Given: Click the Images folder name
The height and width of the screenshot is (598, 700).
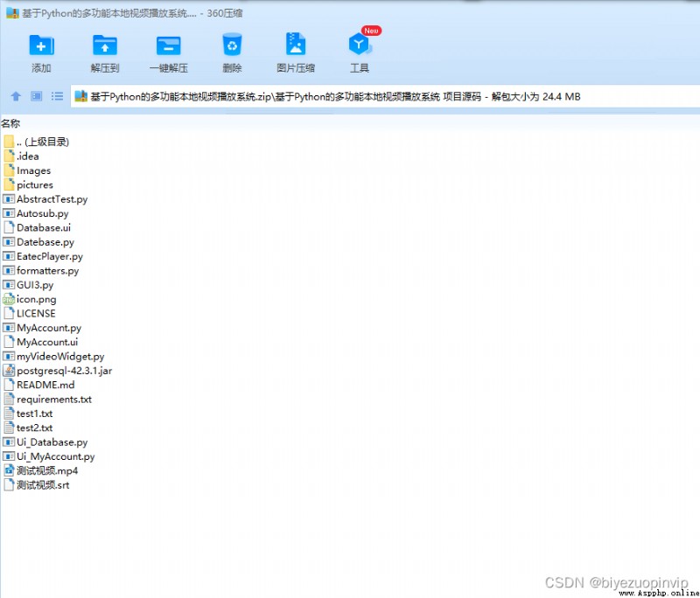Looking at the screenshot, I should pos(33,170).
